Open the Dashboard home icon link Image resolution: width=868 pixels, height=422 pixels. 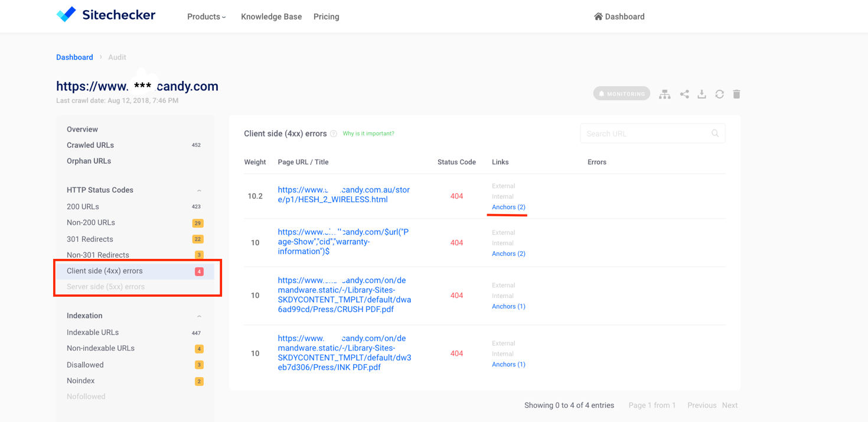coord(619,17)
